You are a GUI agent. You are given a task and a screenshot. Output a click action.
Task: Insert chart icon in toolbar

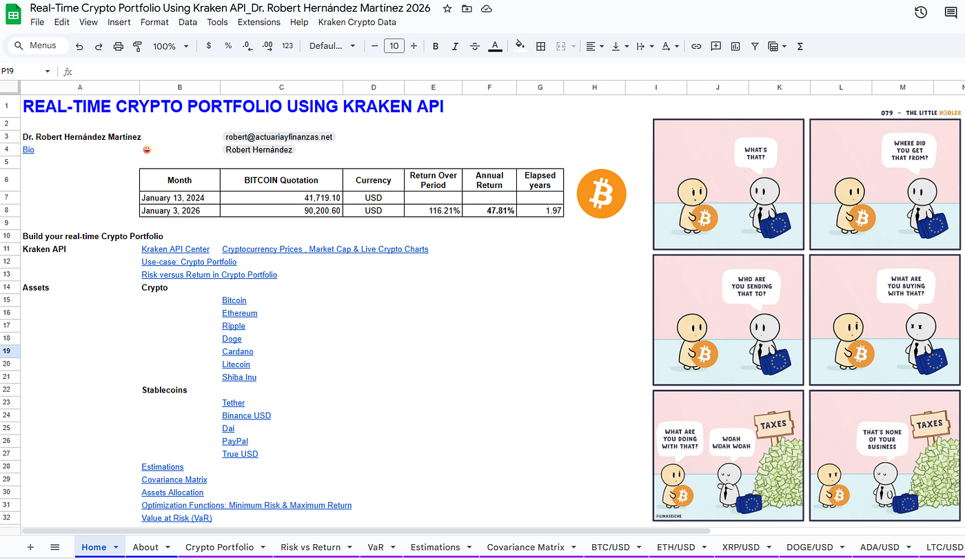[735, 46]
